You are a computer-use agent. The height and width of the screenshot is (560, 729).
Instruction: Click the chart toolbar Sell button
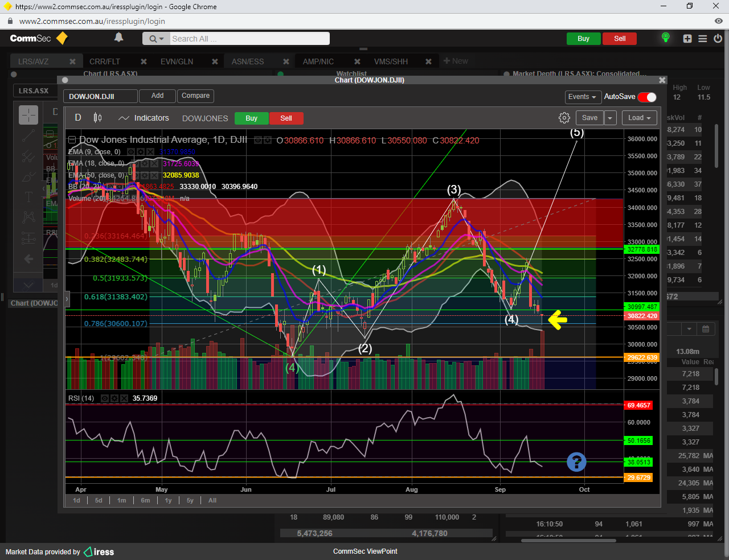[286, 118]
